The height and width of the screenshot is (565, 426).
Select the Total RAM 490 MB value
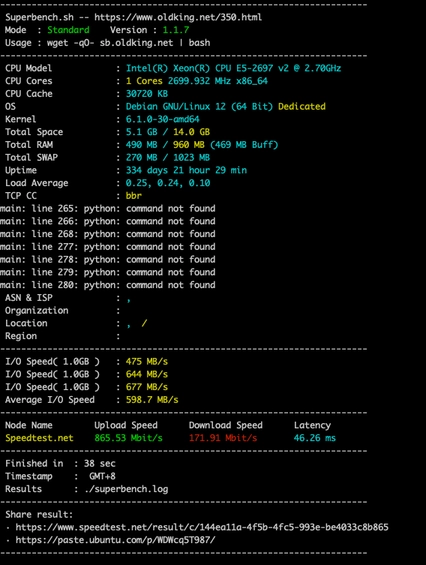(141, 144)
